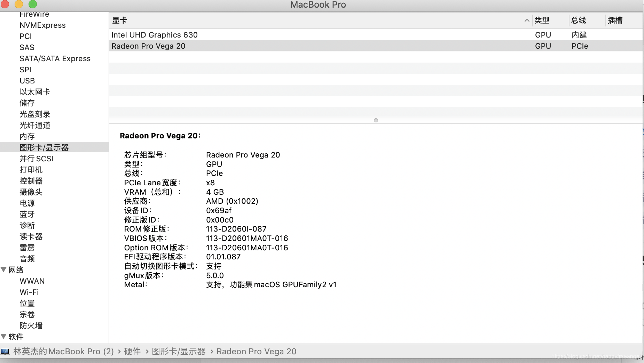
Task: Click the VRAM value 4 GB
Action: tap(215, 192)
